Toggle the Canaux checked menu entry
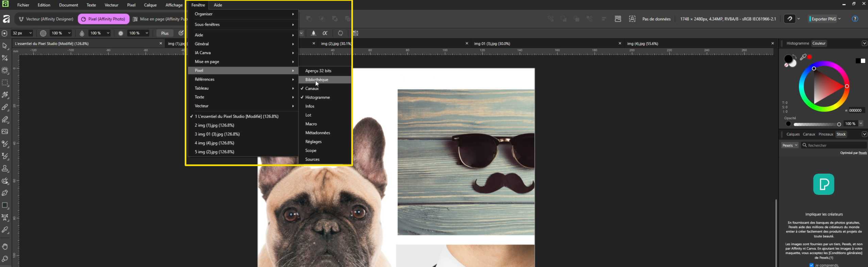 tap(312, 89)
